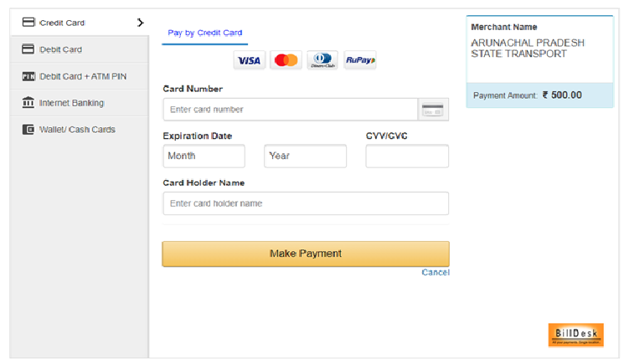Click the Cancel link
This screenshot has height=364, width=629.
point(436,273)
